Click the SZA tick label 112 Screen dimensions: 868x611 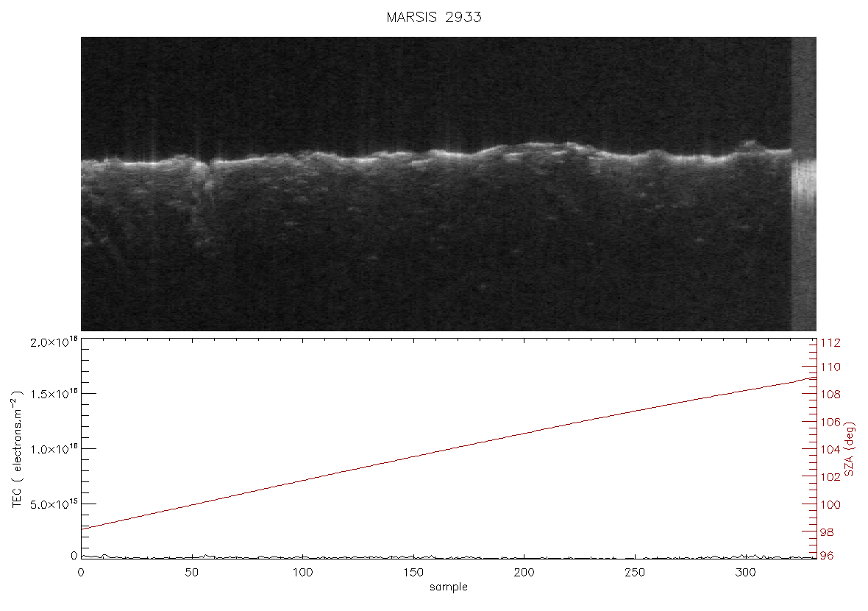[830, 343]
